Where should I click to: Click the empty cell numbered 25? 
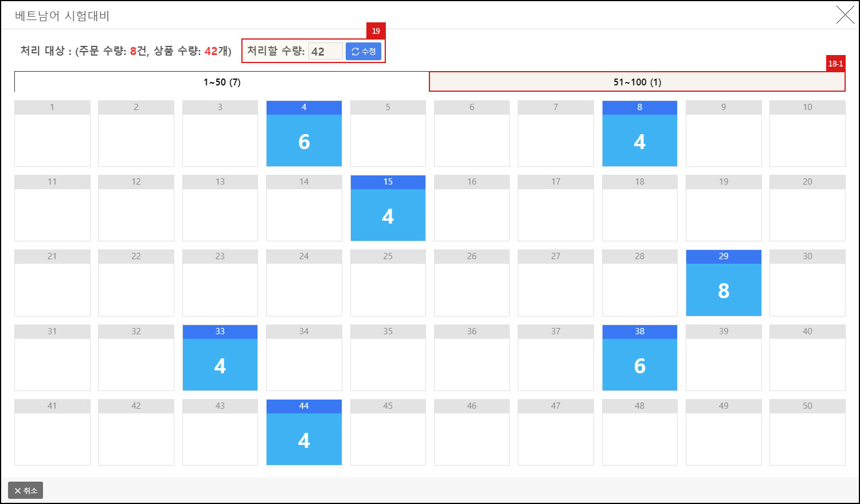point(388,283)
